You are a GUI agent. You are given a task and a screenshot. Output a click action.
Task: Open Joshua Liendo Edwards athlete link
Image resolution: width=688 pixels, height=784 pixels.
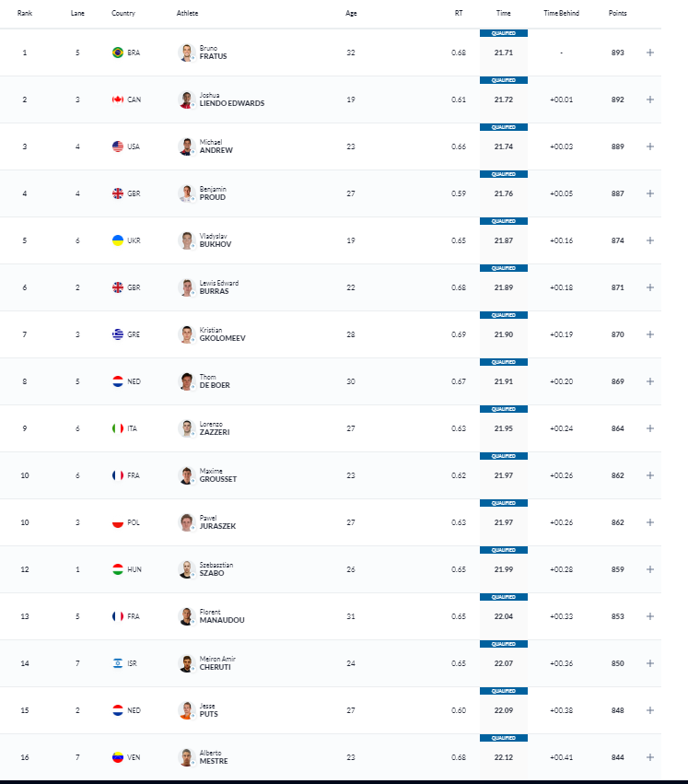[231, 99]
